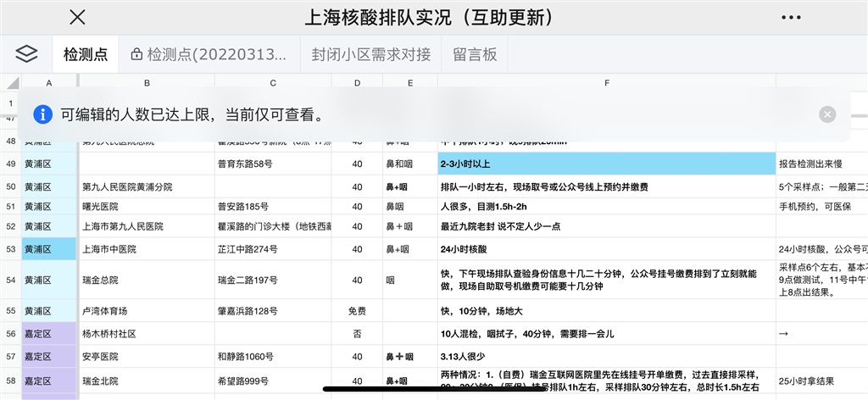Close the document with the X icon

(x=77, y=18)
